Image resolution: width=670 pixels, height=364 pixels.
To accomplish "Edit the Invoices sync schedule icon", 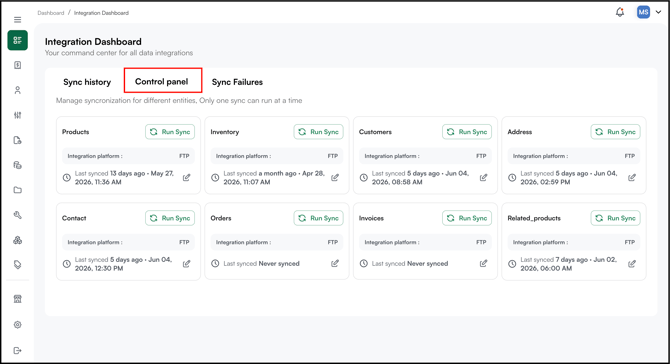I will click(x=483, y=264).
